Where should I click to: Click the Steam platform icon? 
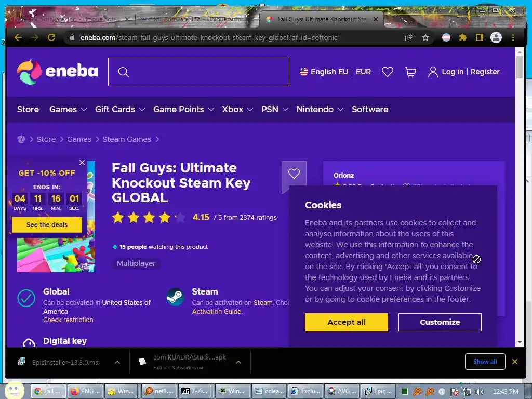click(175, 297)
